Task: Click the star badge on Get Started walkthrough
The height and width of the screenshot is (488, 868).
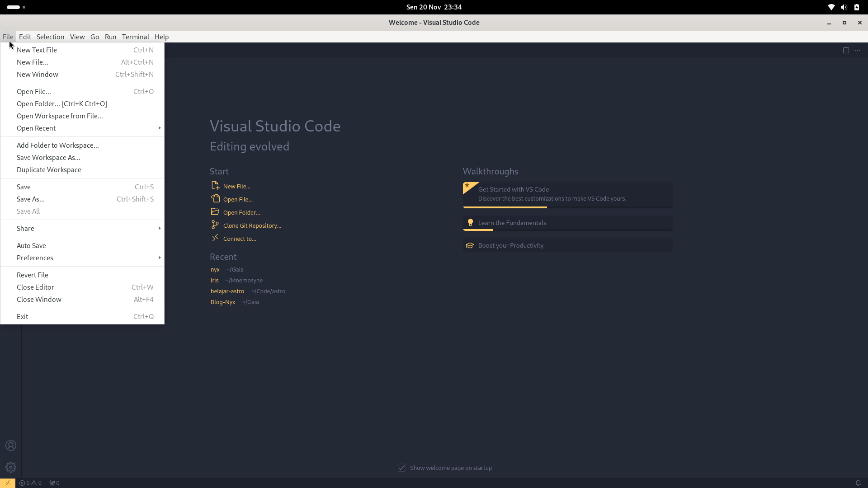Action: pyautogui.click(x=467, y=185)
